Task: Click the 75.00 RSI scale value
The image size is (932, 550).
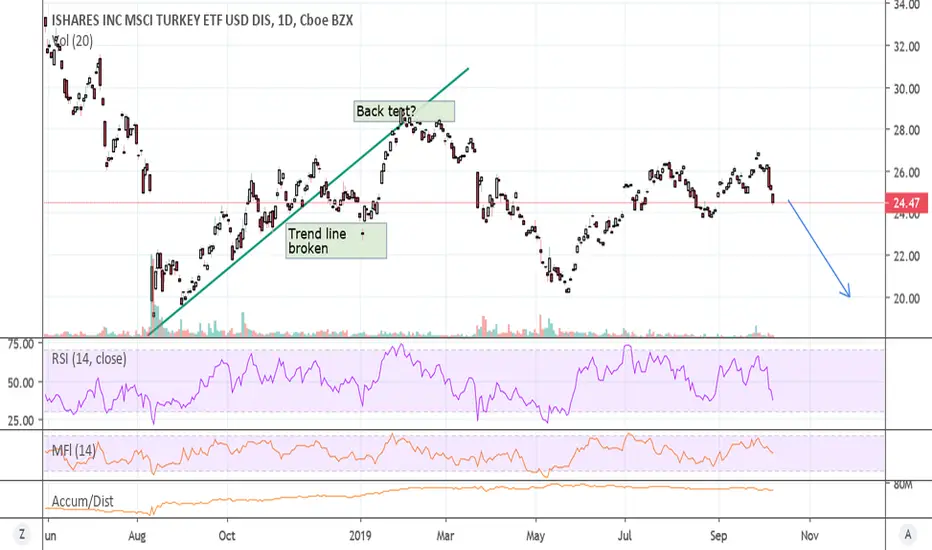Action: (20, 344)
